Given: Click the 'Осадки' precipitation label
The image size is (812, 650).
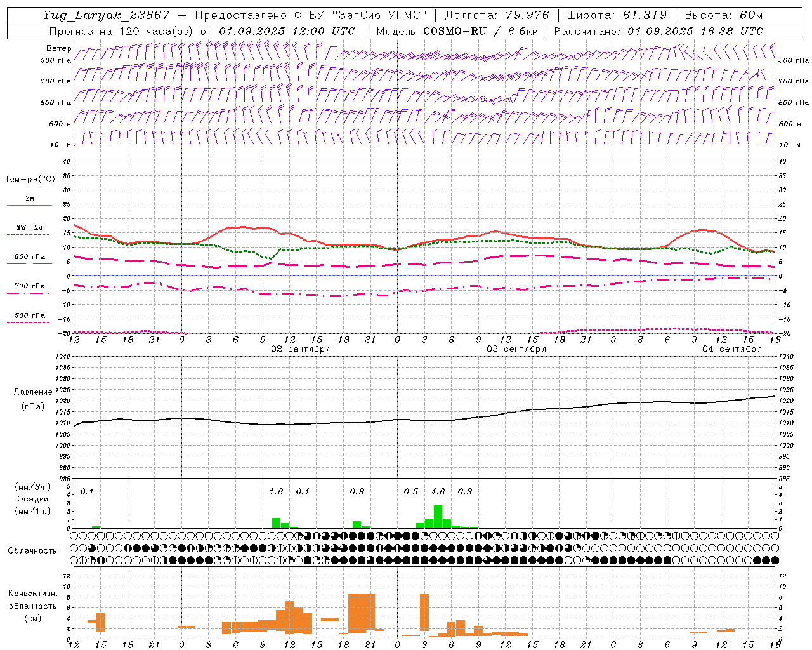Looking at the screenshot, I should [33, 499].
